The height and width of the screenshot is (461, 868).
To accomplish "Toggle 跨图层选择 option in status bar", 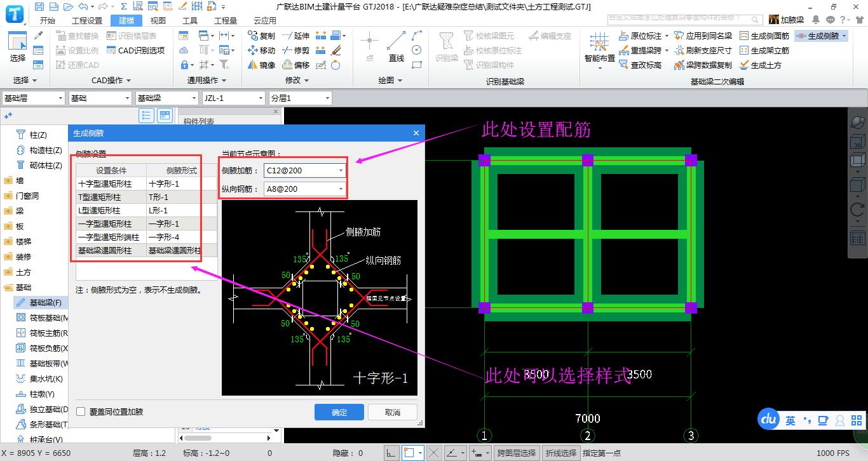I will [x=517, y=453].
